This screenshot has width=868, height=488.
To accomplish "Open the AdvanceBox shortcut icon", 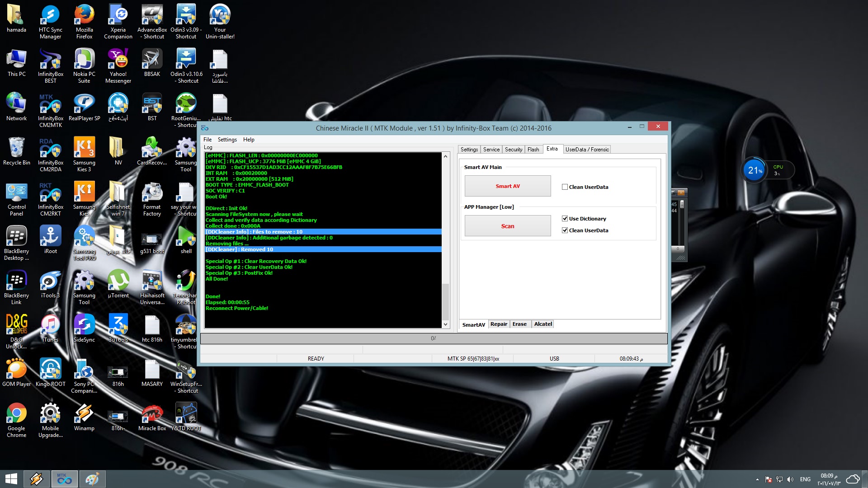I will click(x=152, y=21).
